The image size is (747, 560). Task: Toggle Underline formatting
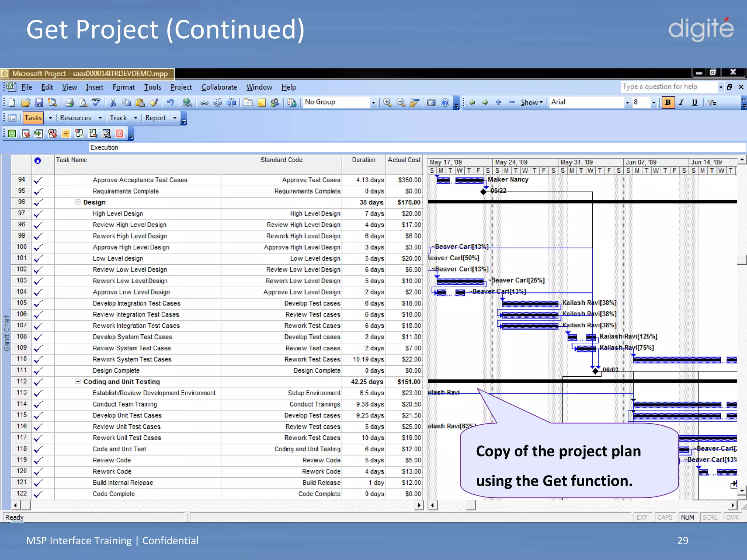[x=694, y=102]
